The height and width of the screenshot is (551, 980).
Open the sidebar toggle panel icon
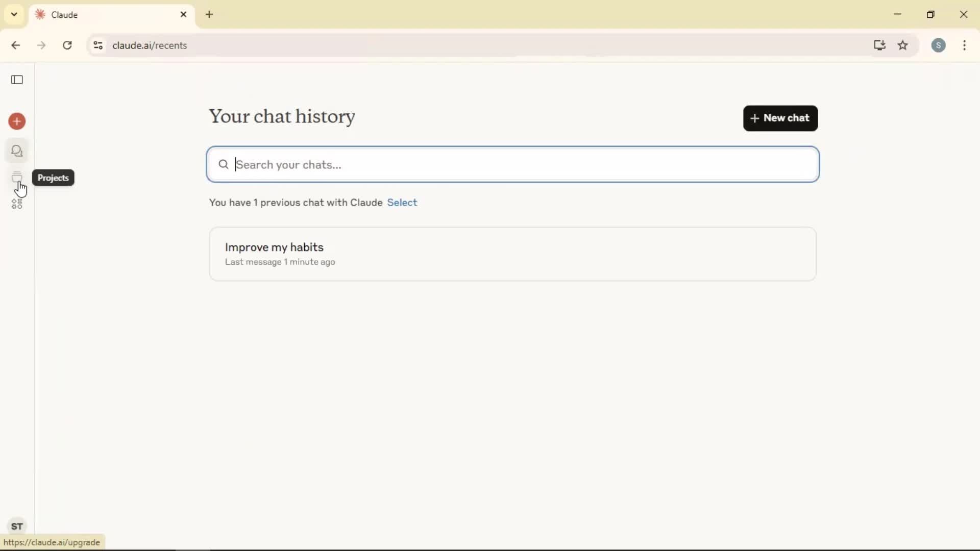[17, 80]
